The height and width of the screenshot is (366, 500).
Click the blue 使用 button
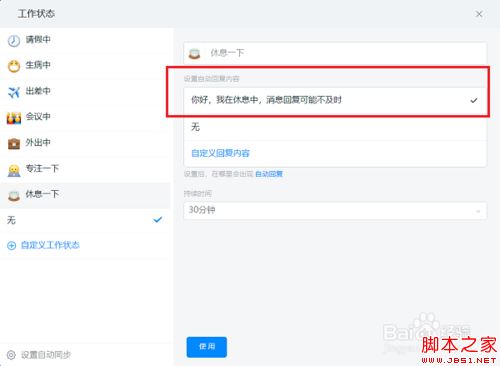click(207, 347)
